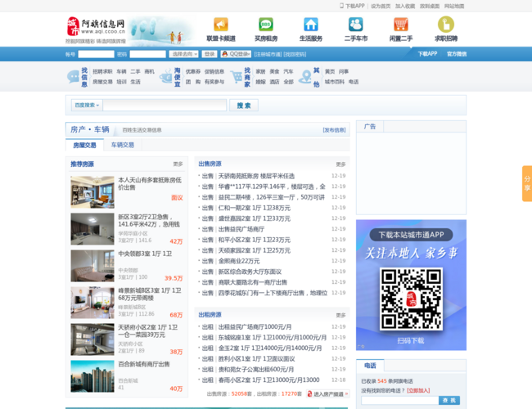The width and height of the screenshot is (532, 409).
Task: Click 更多 next to 出售房源
Action: (x=340, y=164)
